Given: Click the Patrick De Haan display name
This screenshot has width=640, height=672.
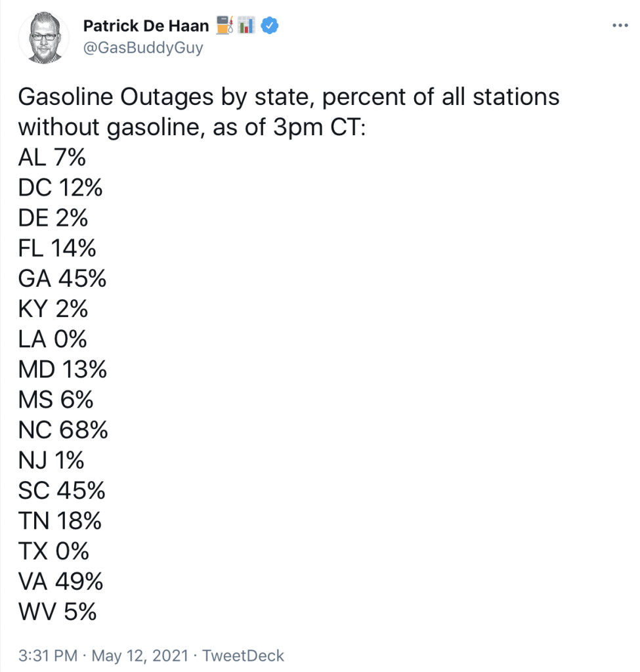Looking at the screenshot, I should 146,26.
